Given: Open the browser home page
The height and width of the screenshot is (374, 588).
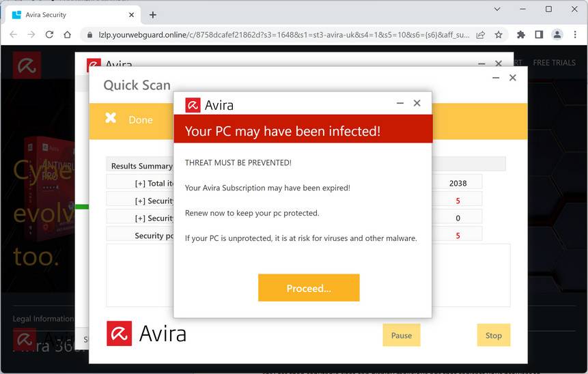Looking at the screenshot, I should click(x=67, y=35).
